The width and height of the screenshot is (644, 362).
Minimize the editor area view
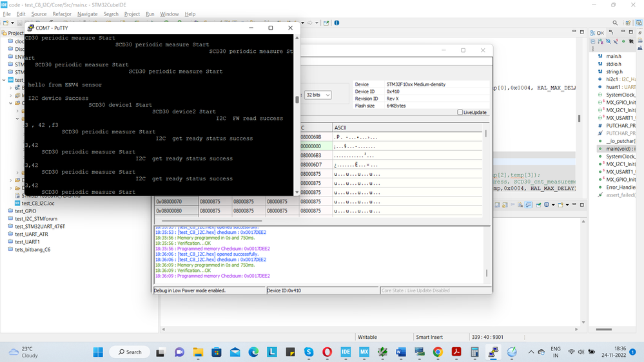574,32
